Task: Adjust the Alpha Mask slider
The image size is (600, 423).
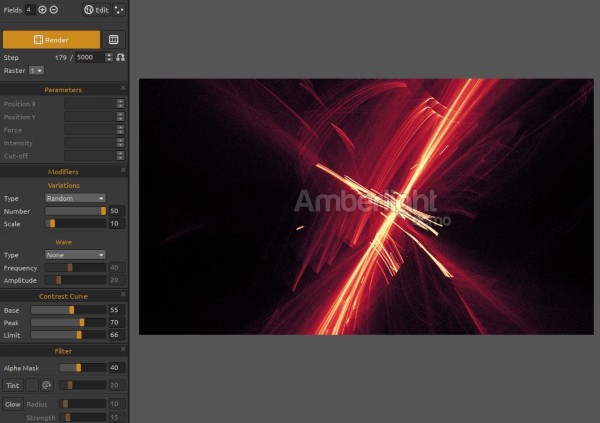Action: coord(83,368)
